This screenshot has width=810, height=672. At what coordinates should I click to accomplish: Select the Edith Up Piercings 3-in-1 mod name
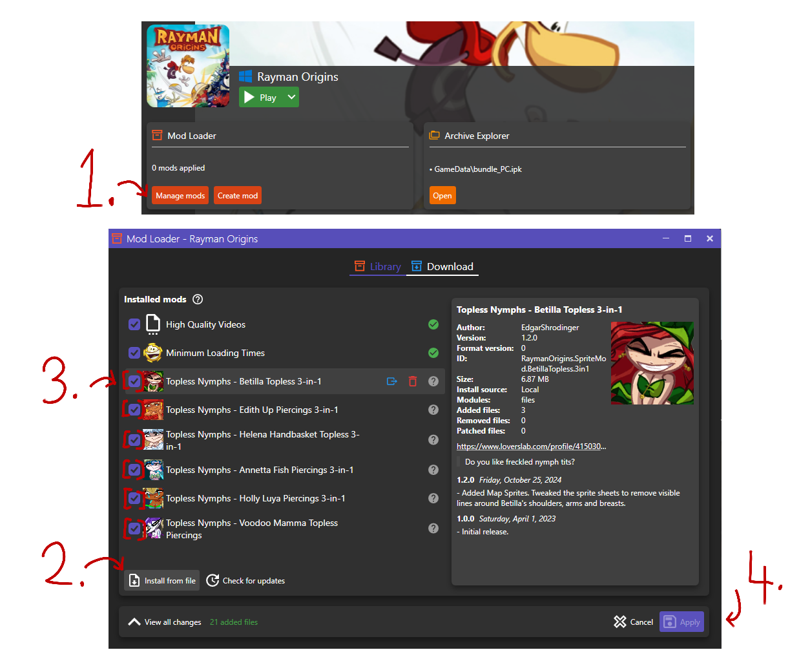pyautogui.click(x=252, y=410)
